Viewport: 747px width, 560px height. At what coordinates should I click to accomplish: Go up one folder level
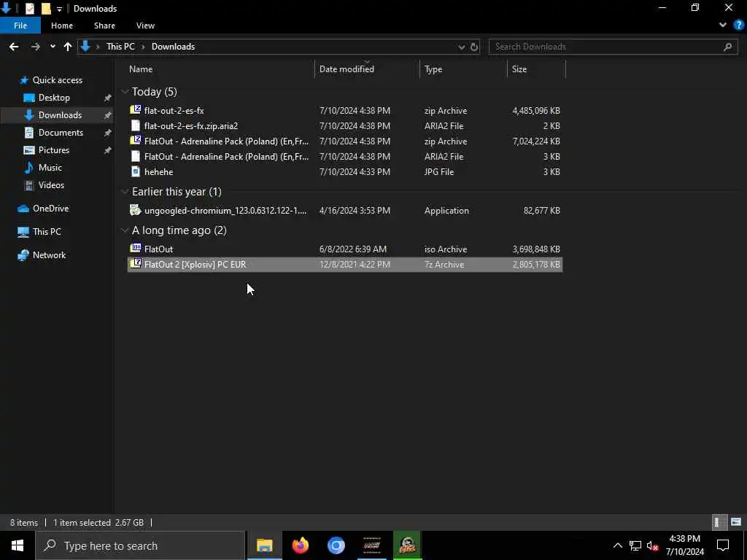pos(68,47)
